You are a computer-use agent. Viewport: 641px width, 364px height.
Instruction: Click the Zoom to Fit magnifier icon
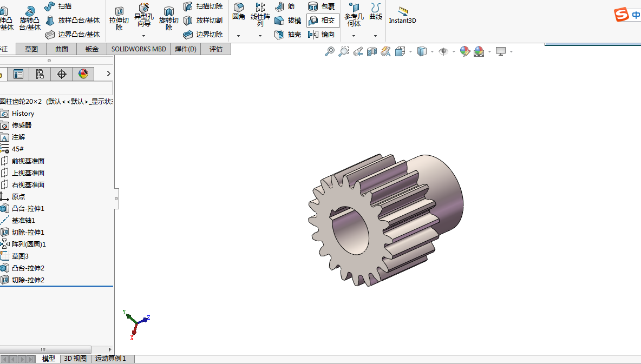point(329,51)
